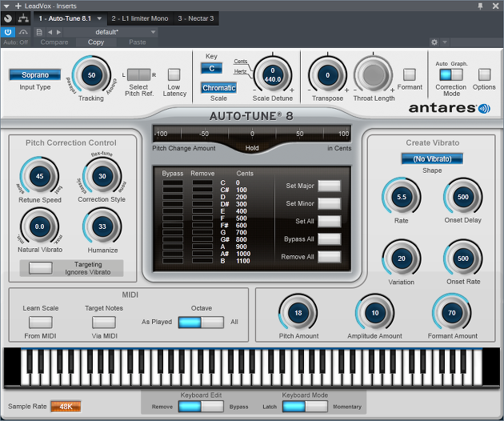Click the automation curve icon
504x421 pixels.
[x=23, y=32]
